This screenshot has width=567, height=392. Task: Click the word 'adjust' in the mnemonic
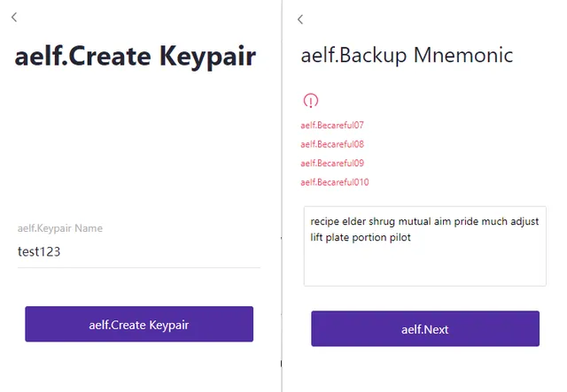tap(524, 221)
